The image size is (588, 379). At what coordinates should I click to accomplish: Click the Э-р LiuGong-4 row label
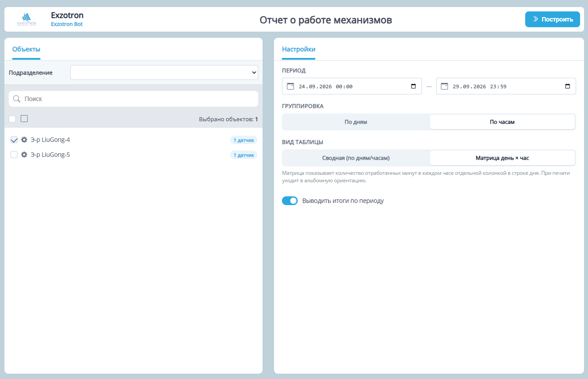51,140
